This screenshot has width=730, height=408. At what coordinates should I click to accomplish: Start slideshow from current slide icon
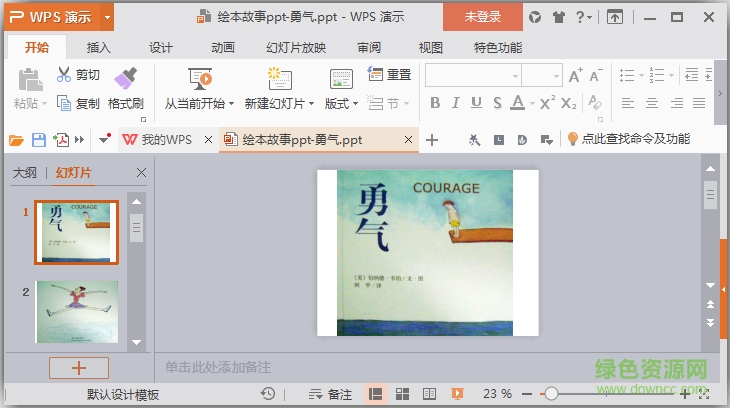pos(199,78)
